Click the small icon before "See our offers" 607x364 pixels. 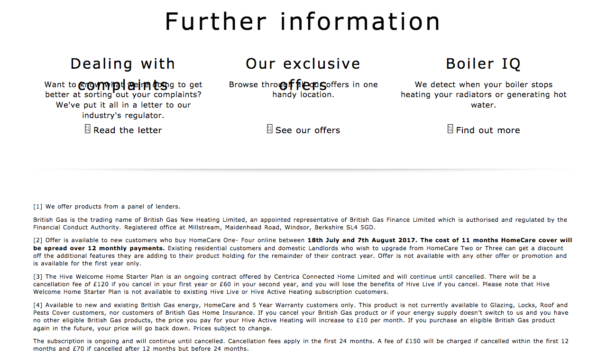(x=270, y=129)
